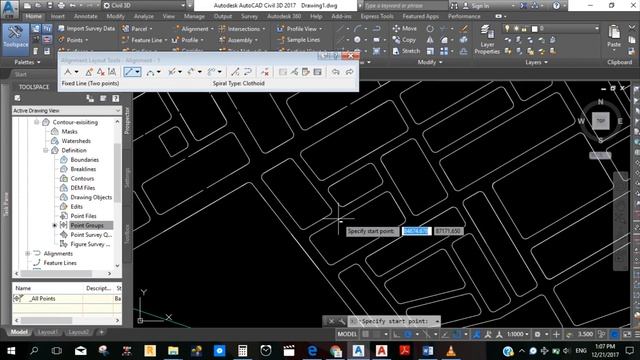The height and width of the screenshot is (360, 640).
Task: Click Delete PI icon in Alignment Layout Tools
Action: [100, 72]
